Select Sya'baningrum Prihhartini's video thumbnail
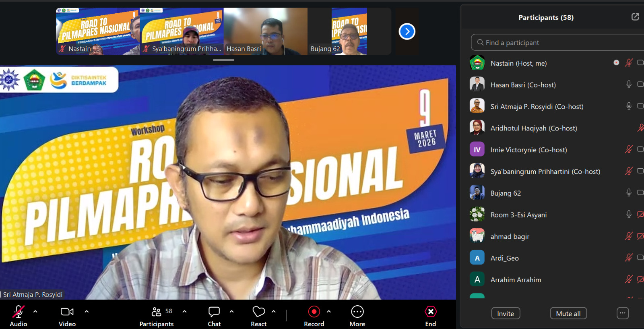This screenshot has height=329, width=644. click(182, 31)
